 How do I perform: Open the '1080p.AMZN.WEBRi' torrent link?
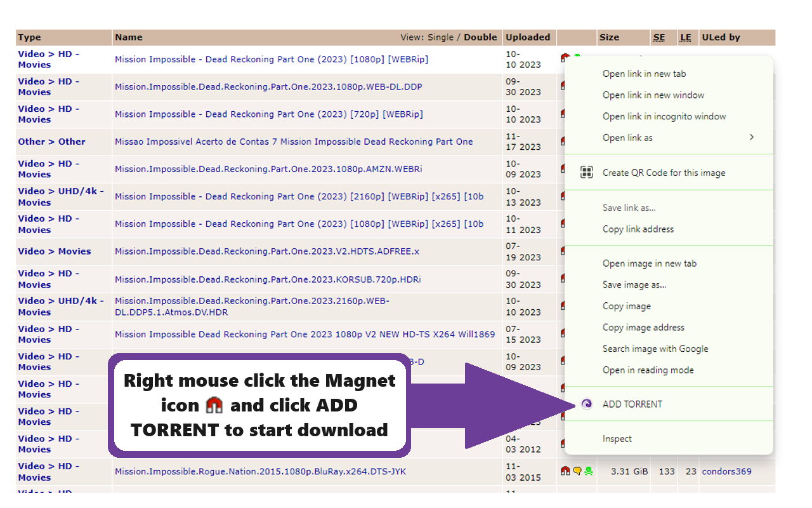coord(268,169)
